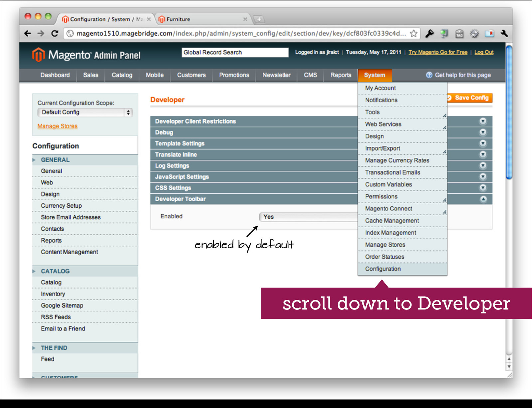The height and width of the screenshot is (410, 532).
Task: Choose Magento Connect in System menu
Action: pyautogui.click(x=402, y=209)
